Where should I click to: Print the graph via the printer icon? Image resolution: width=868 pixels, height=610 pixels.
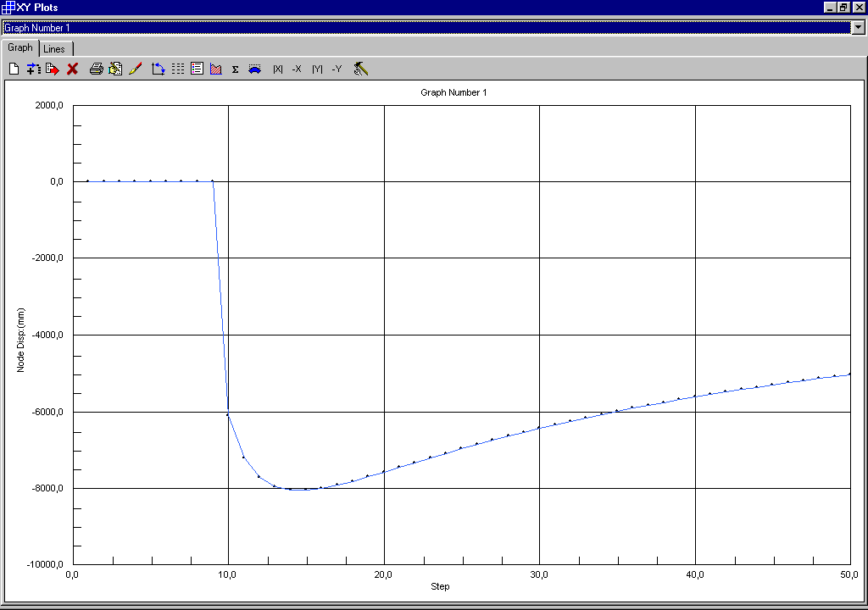(97, 69)
